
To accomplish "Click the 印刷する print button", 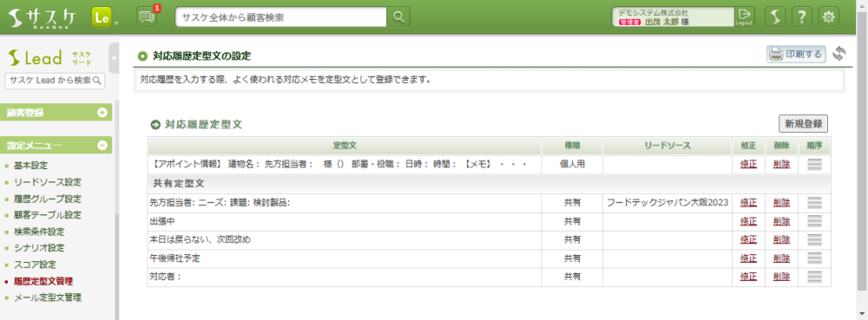I will [796, 54].
